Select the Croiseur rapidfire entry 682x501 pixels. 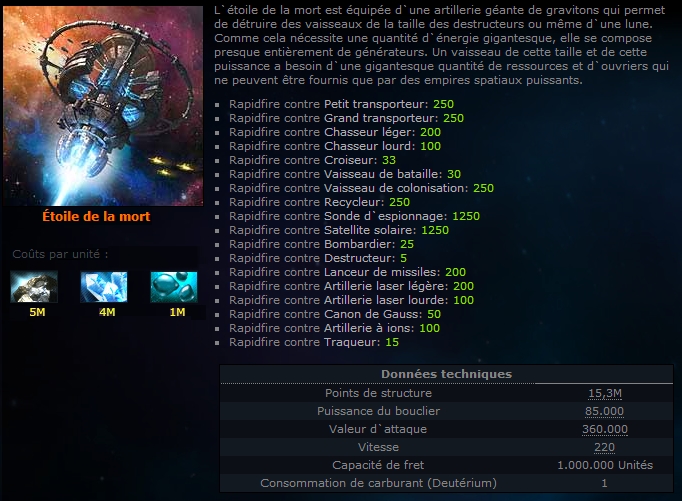coord(312,160)
